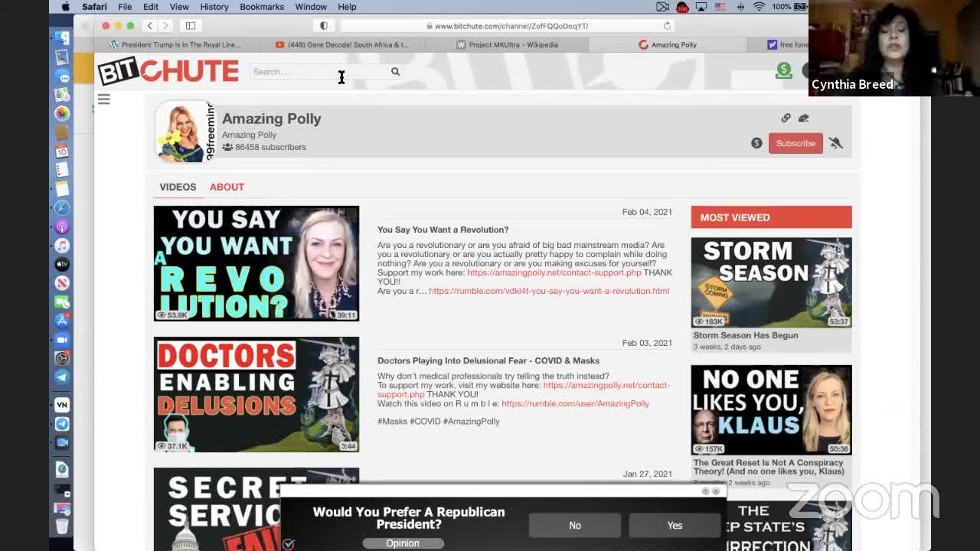Click the BitChute logo
Screen dimensions: 980x551
(x=168, y=71)
